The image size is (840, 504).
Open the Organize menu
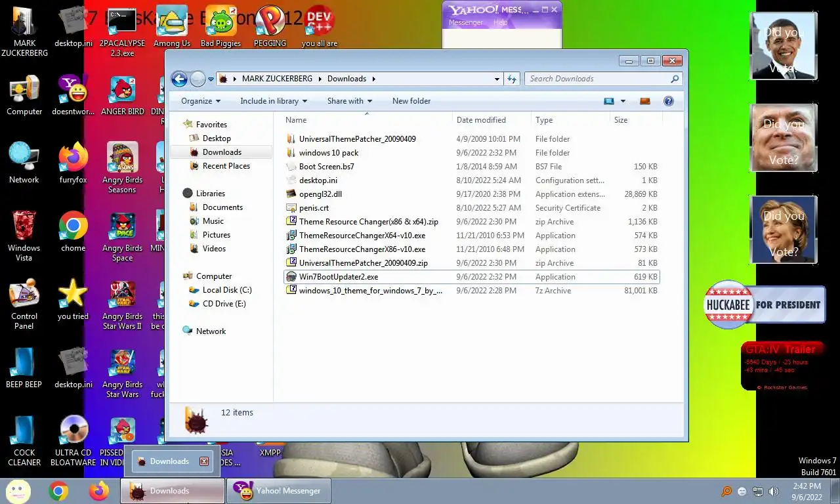click(201, 101)
